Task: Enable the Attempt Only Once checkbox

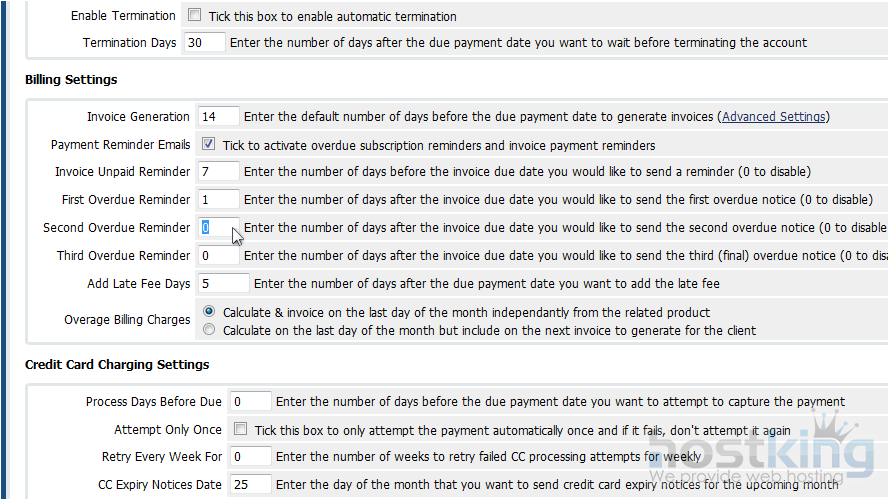Action: point(240,429)
